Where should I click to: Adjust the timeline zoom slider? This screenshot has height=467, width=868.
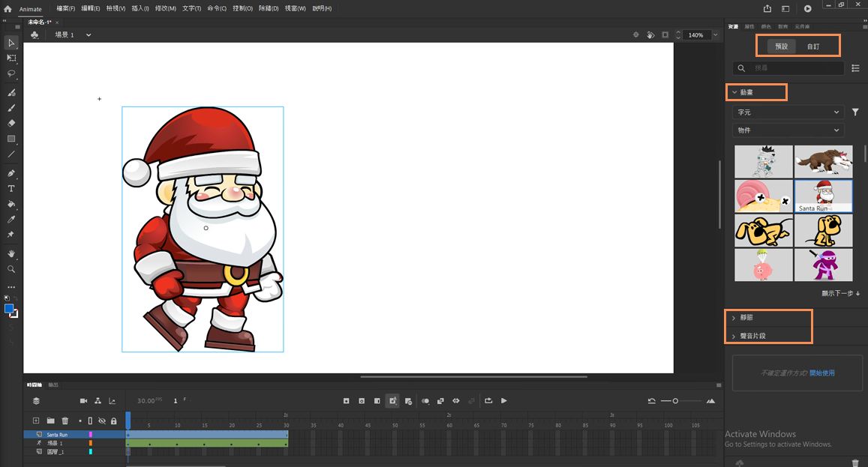coord(674,400)
